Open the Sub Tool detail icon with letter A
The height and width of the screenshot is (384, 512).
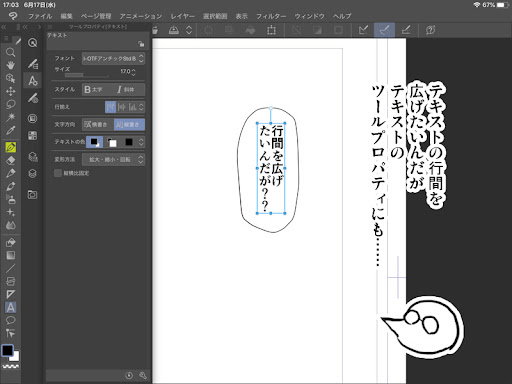[x=32, y=81]
